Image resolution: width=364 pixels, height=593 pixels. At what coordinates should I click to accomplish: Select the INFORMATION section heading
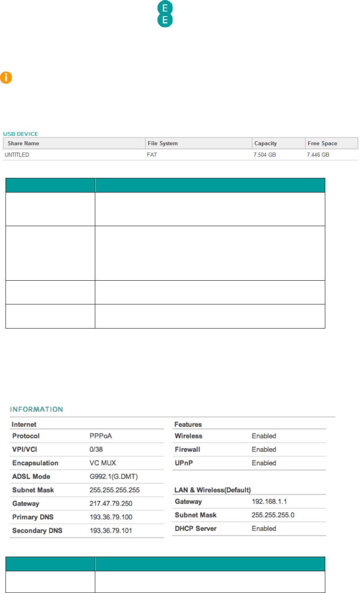coord(36,410)
